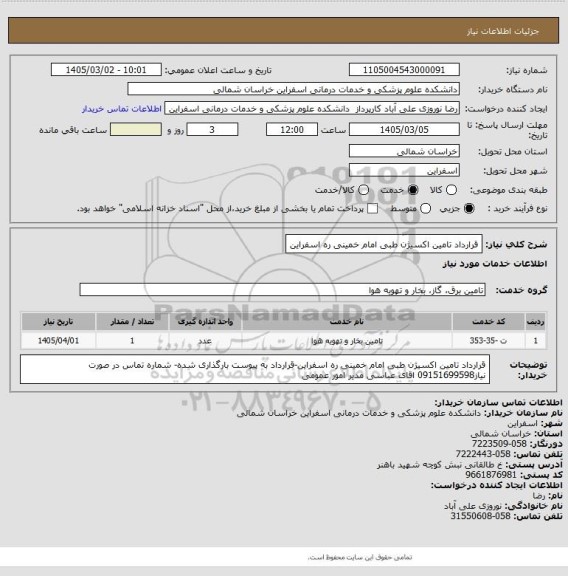Image resolution: width=568 pixels, height=576 pixels.
Task: Click the request creator field
Action: (x=312, y=109)
